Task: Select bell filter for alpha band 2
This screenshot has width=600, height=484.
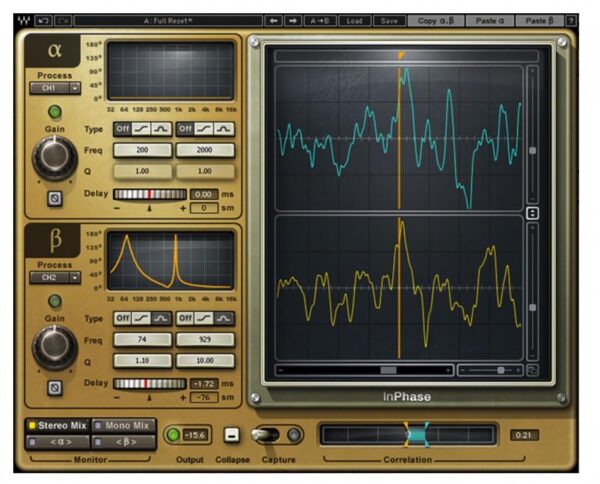Action: click(x=223, y=129)
